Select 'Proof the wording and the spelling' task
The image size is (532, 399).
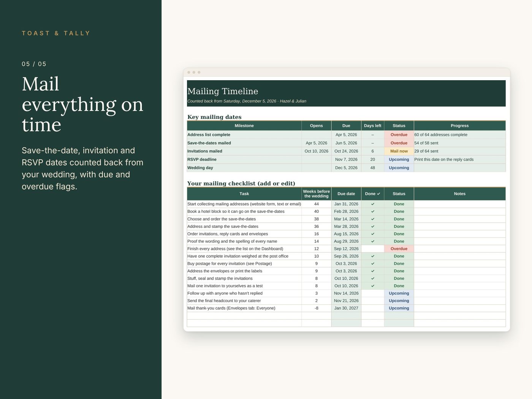tap(244, 241)
